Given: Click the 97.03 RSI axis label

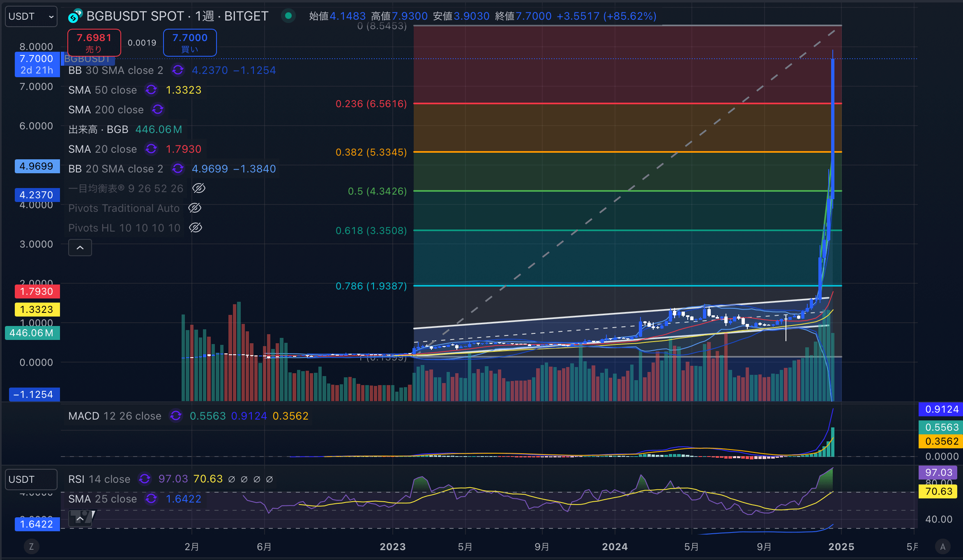Looking at the screenshot, I should (x=938, y=473).
